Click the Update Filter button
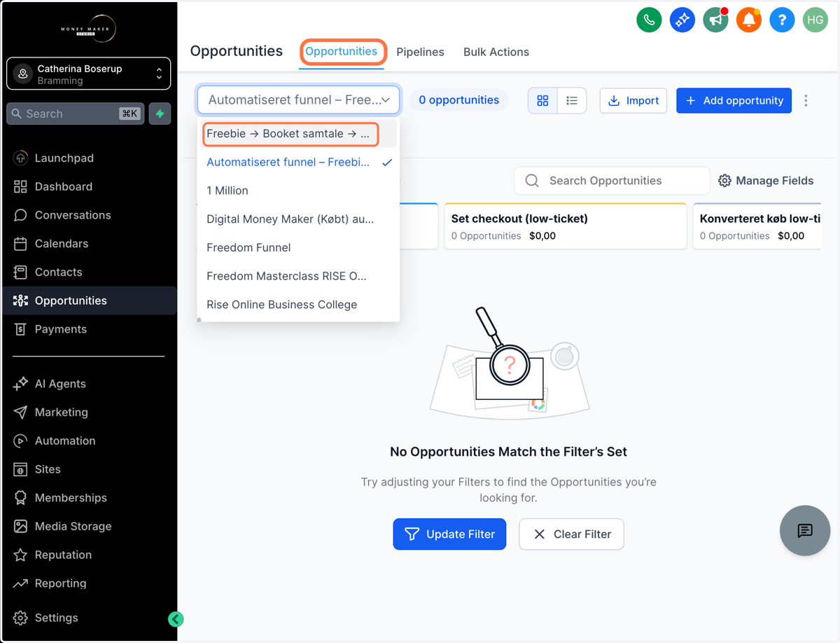840x643 pixels. 449,534
